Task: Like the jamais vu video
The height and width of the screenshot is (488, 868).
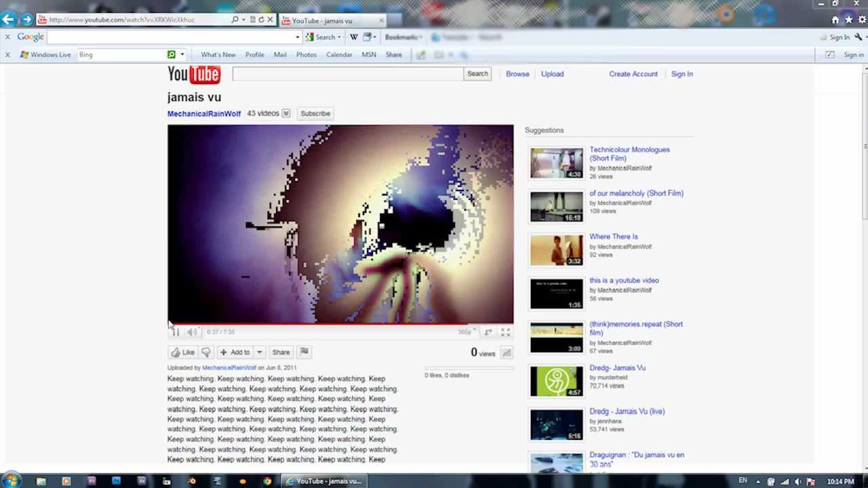Action: coord(182,352)
